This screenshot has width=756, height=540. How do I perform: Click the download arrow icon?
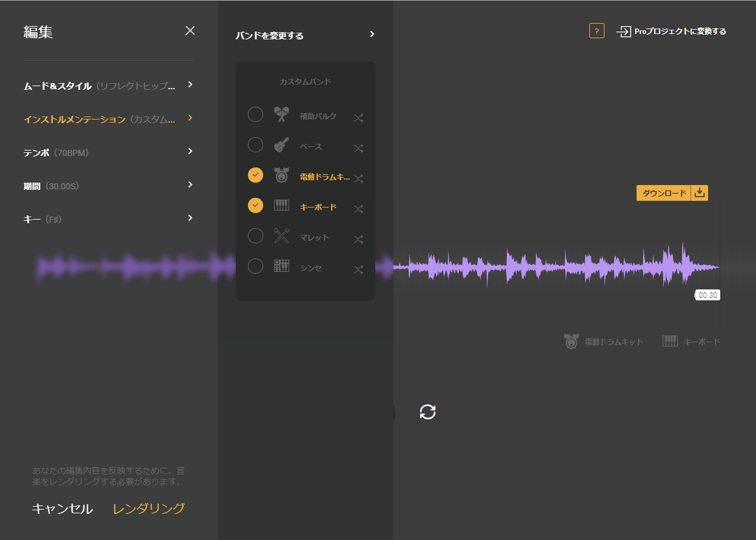coord(700,193)
